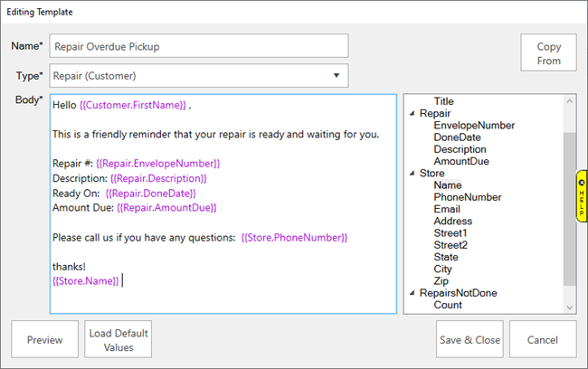Select AmountDue field in the tree

pos(463,161)
